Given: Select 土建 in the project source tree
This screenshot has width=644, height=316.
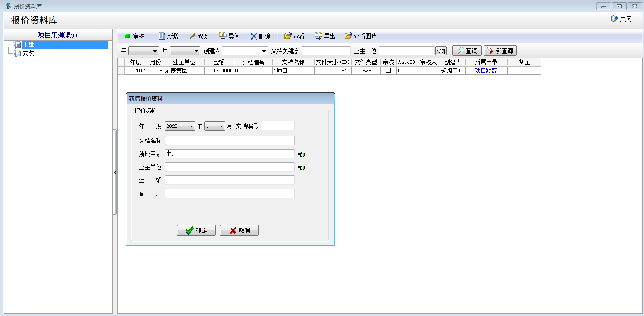Looking at the screenshot, I should 28,45.
